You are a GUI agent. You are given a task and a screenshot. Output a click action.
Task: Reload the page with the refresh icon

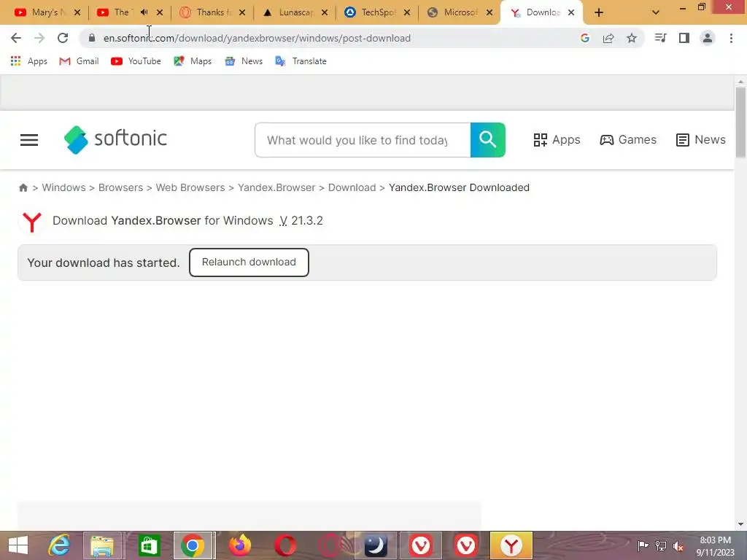63,38
